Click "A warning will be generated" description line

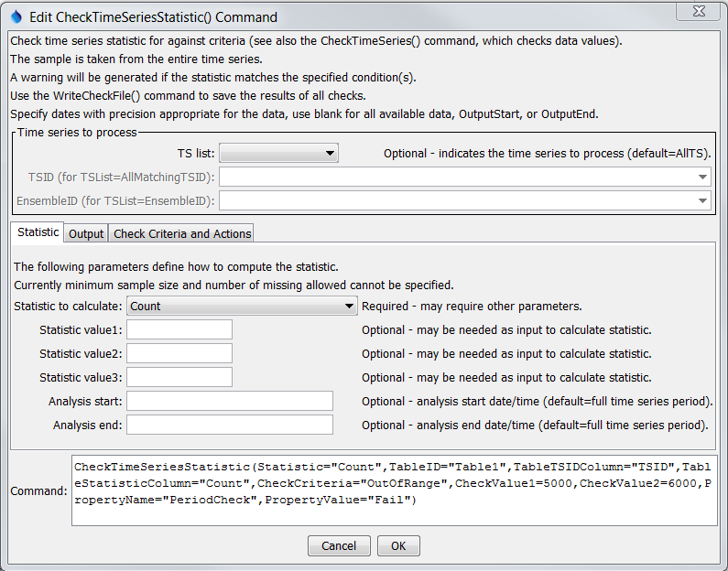pyautogui.click(x=213, y=77)
